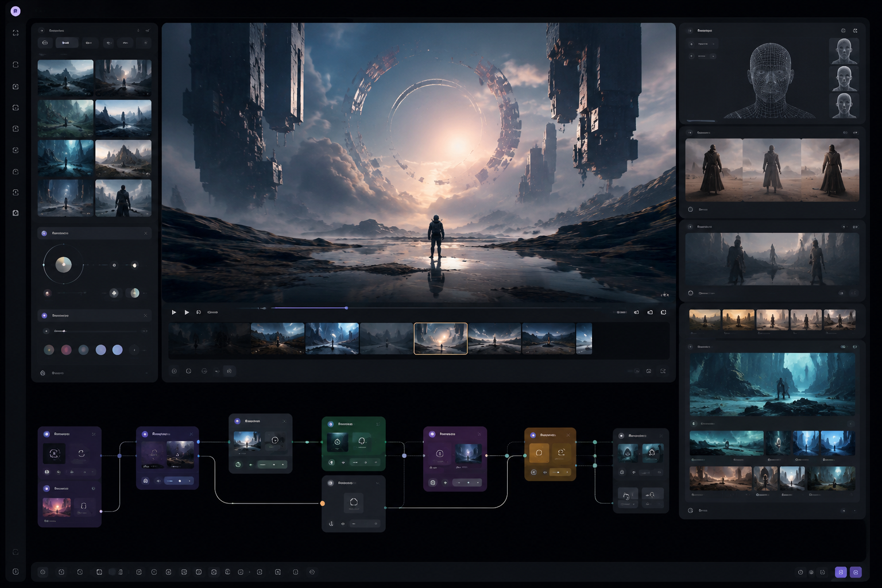The image size is (882, 588).
Task: Open the wide image of three distant figures
Action: click(x=772, y=260)
